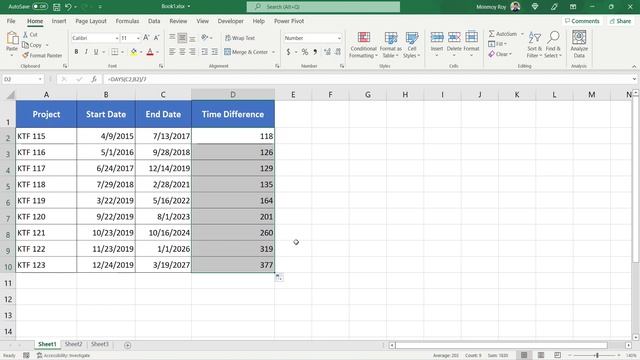This screenshot has width=640, height=360.
Task: Click column D header
Action: (233, 95)
